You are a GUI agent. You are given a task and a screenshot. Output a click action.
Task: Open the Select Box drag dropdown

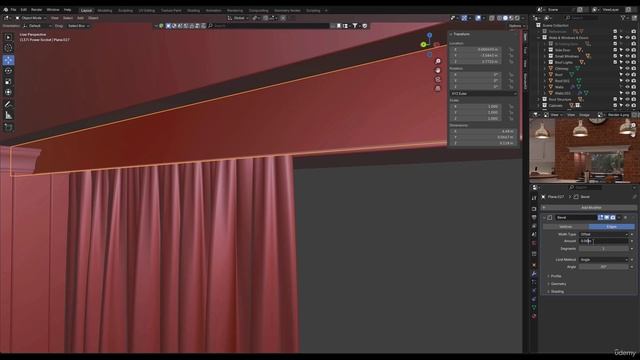78,26
